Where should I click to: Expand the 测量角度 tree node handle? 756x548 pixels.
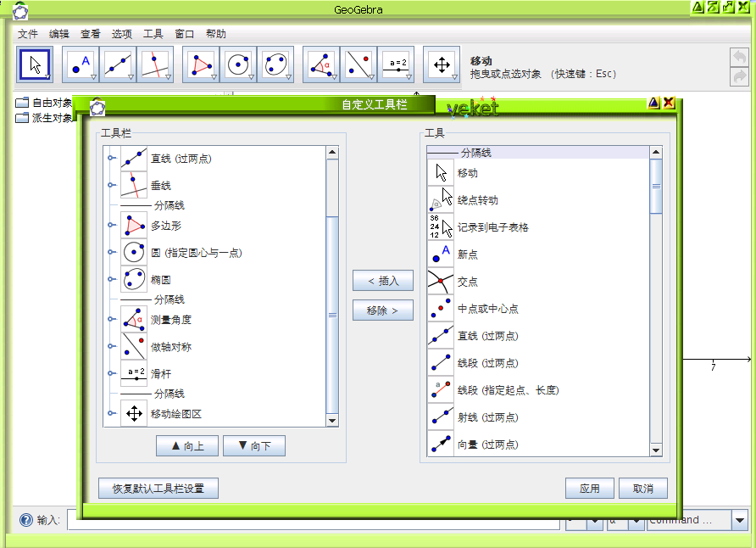111,319
